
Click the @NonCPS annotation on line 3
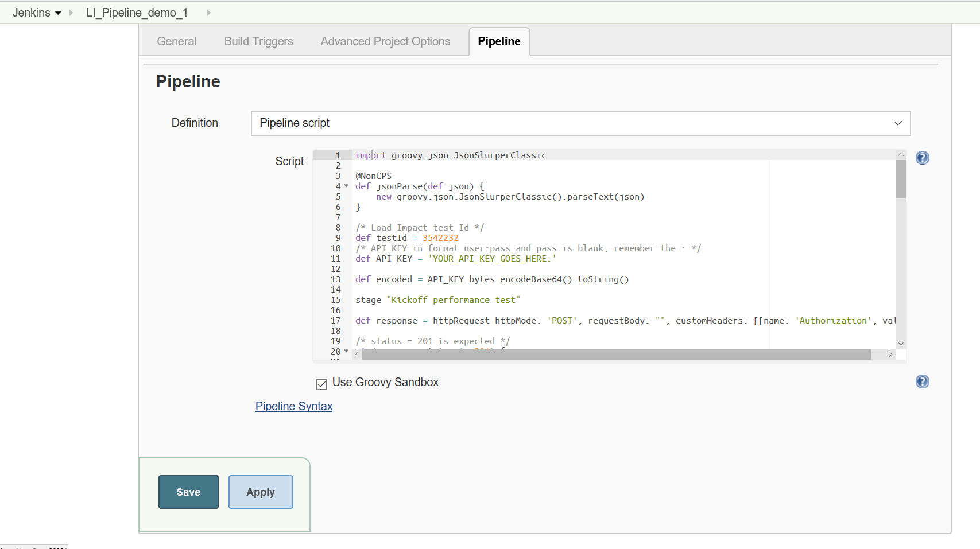click(x=373, y=176)
